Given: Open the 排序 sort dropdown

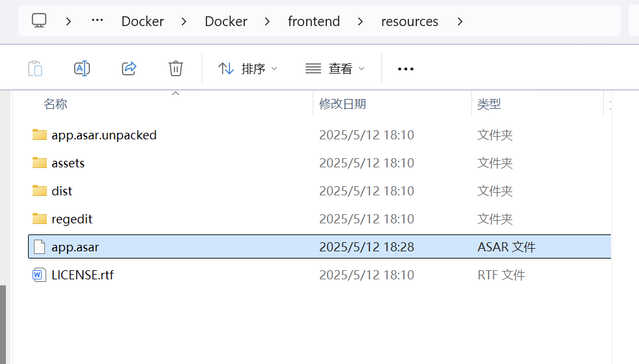Looking at the screenshot, I should coord(248,68).
